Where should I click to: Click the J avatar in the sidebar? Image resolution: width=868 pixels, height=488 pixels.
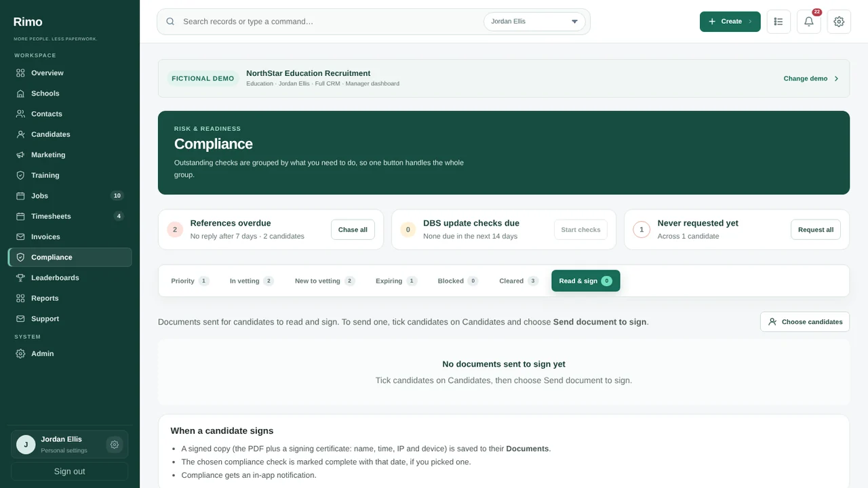(x=26, y=445)
